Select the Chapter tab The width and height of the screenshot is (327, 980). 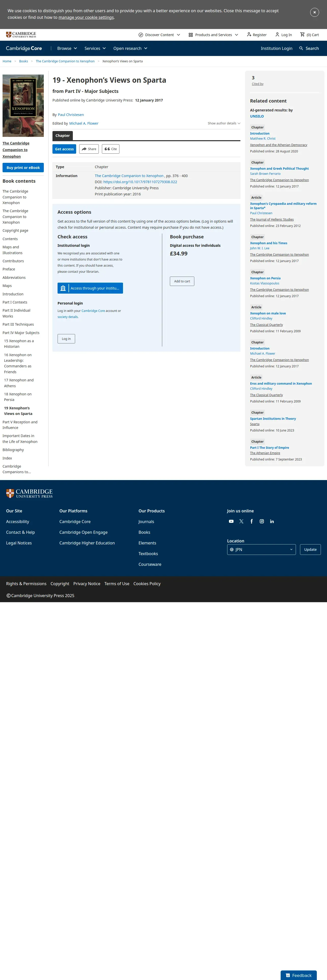(x=62, y=135)
